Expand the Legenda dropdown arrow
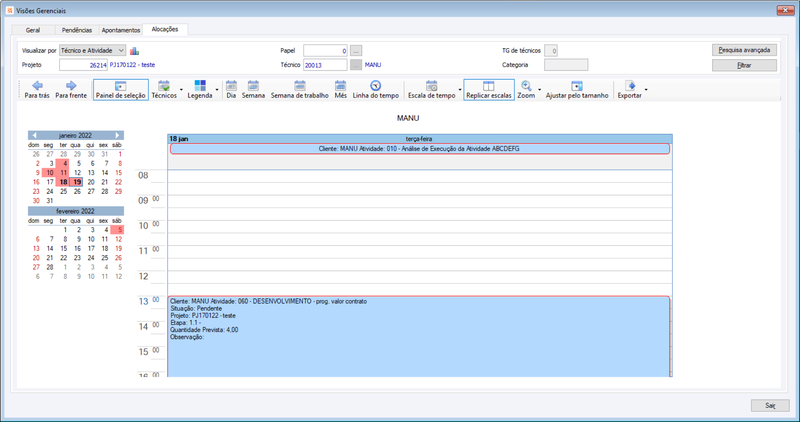This screenshot has width=800, height=422. tap(217, 90)
